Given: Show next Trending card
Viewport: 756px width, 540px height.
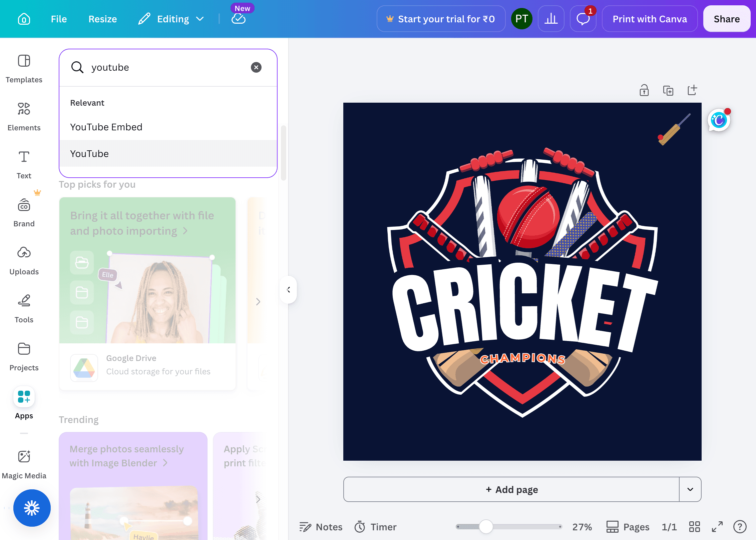Looking at the screenshot, I should [258, 499].
